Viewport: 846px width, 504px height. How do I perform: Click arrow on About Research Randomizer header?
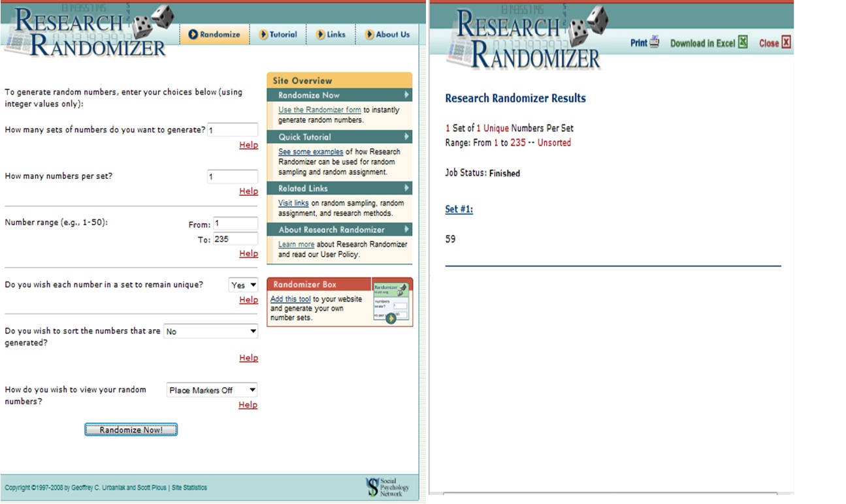pyautogui.click(x=406, y=230)
